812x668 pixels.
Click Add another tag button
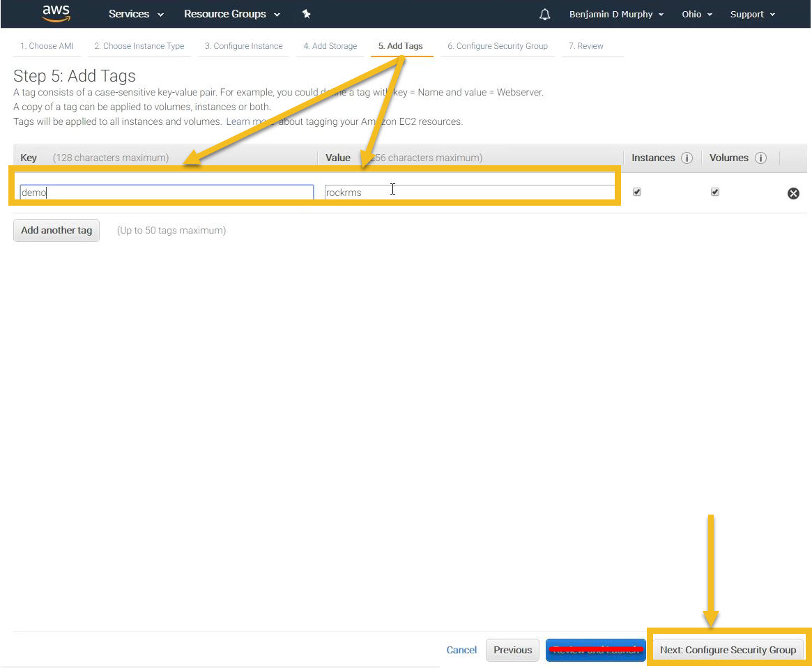(x=56, y=230)
